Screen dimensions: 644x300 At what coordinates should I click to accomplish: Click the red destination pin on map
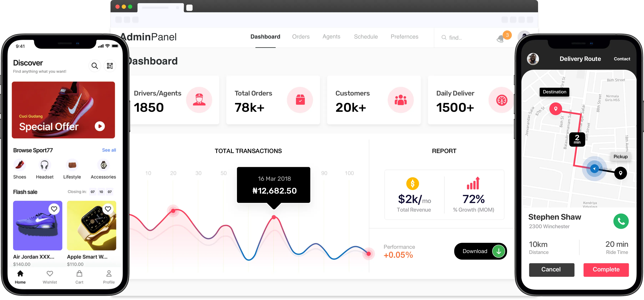pyautogui.click(x=555, y=109)
